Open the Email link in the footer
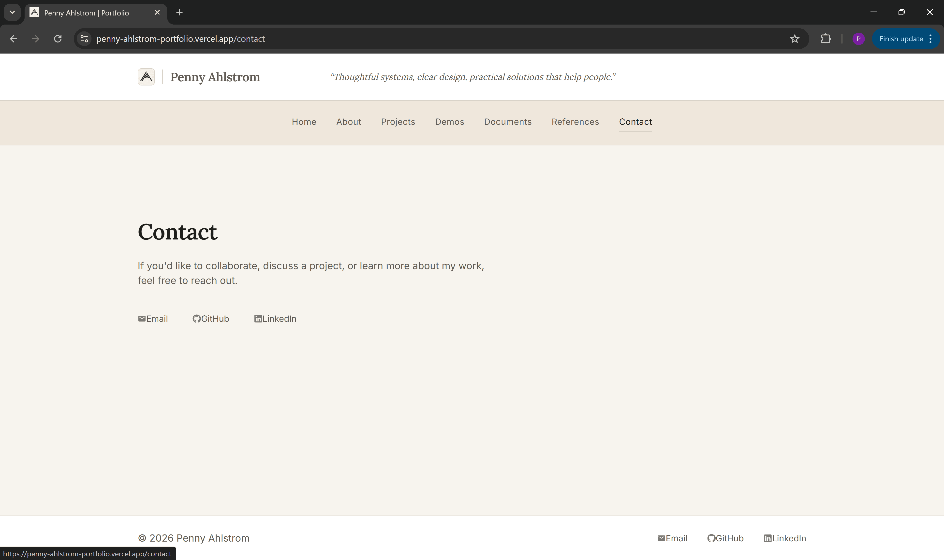This screenshot has width=944, height=560. click(x=672, y=538)
